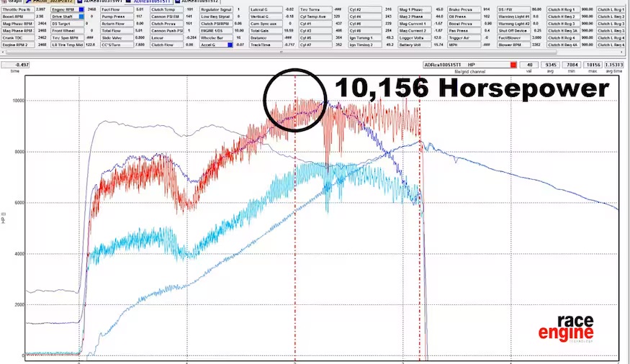Click the blue swatch on Drive Shaft

tap(81, 17)
